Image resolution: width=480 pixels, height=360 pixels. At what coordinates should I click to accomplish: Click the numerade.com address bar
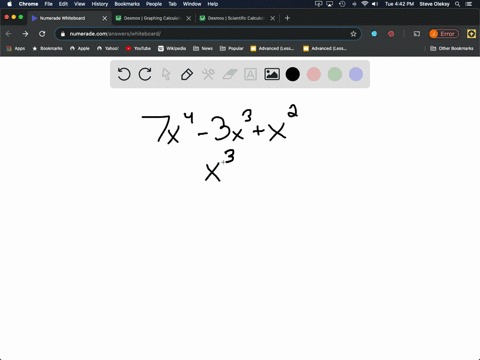(208, 34)
